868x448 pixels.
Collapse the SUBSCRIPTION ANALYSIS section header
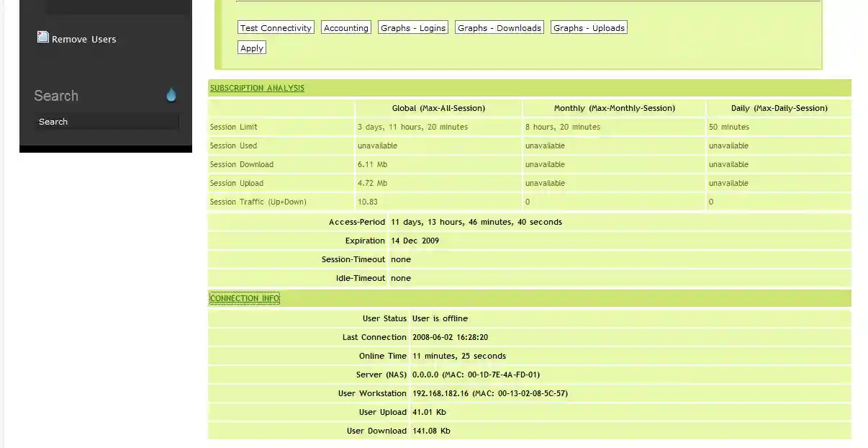(x=257, y=88)
